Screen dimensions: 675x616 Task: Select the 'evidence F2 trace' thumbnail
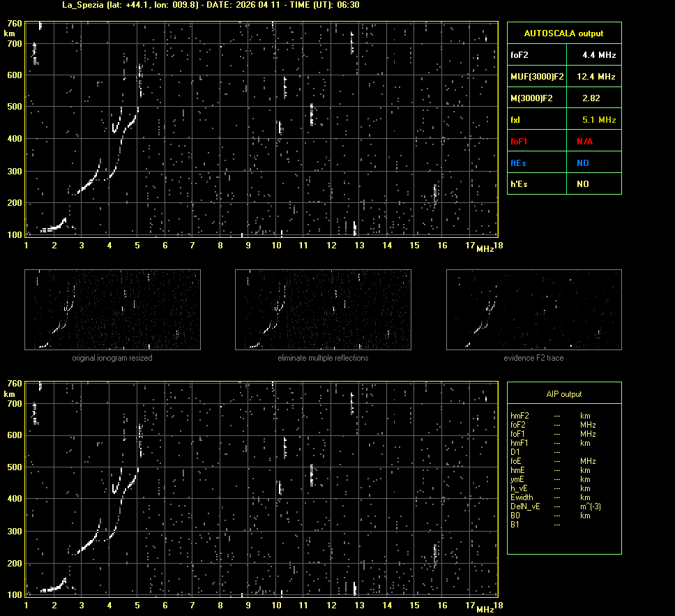[x=533, y=309]
